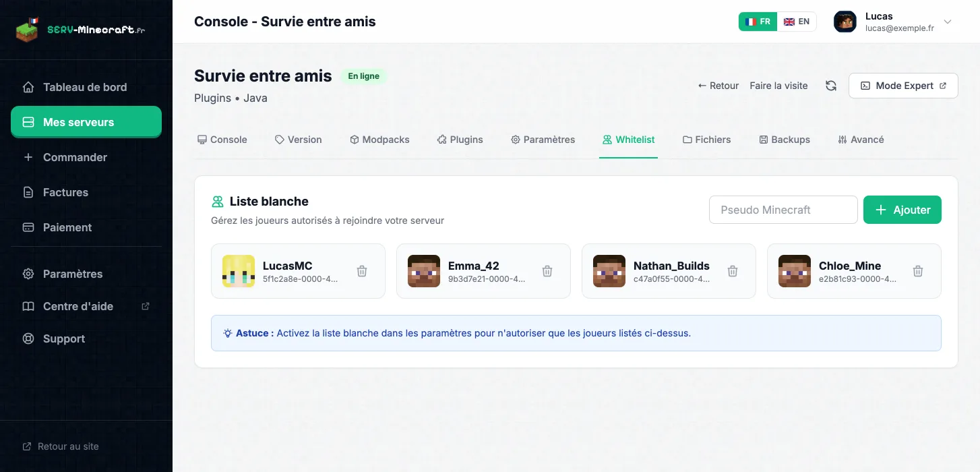The width and height of the screenshot is (980, 472).
Task: Switch language to FR
Action: pos(758,22)
